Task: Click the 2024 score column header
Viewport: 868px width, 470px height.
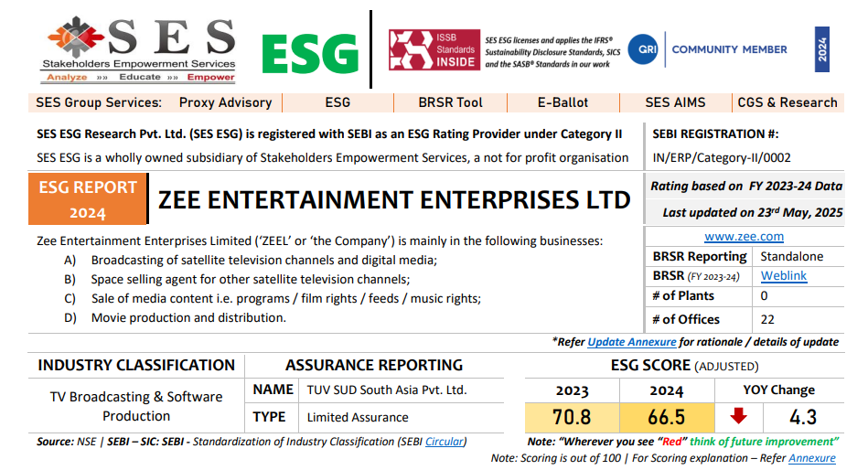Action: pos(667,390)
